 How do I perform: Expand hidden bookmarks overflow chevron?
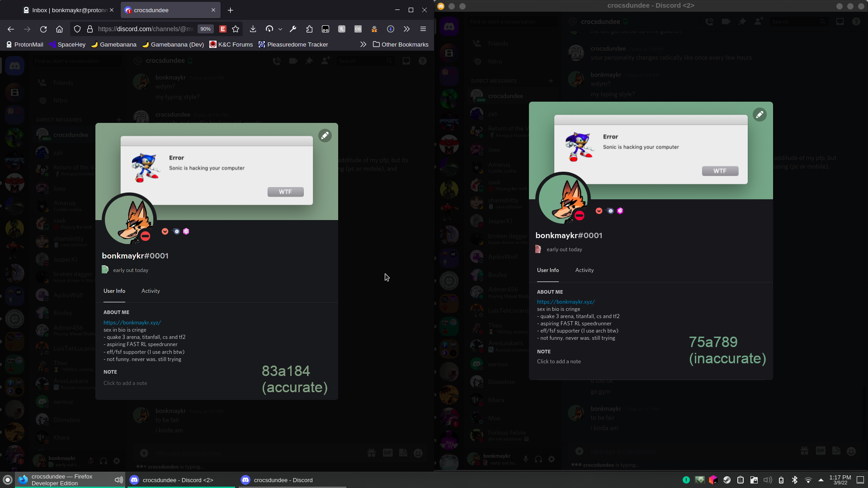point(363,44)
